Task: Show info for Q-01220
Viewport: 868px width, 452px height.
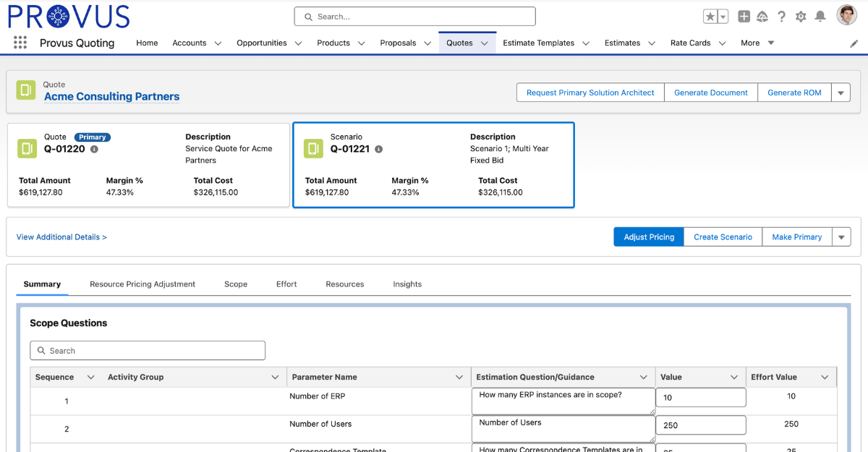Action: [94, 149]
